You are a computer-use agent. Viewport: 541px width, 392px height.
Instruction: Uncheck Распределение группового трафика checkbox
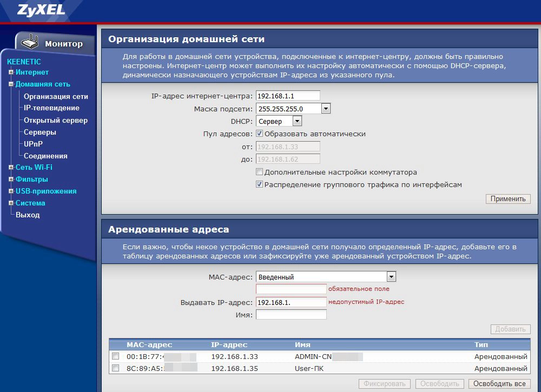point(260,184)
